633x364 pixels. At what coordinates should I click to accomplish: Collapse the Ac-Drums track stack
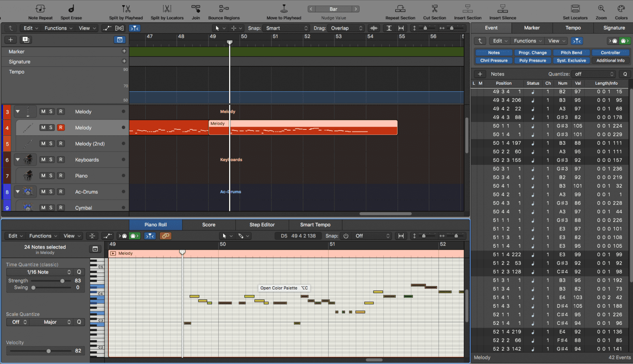pos(17,191)
